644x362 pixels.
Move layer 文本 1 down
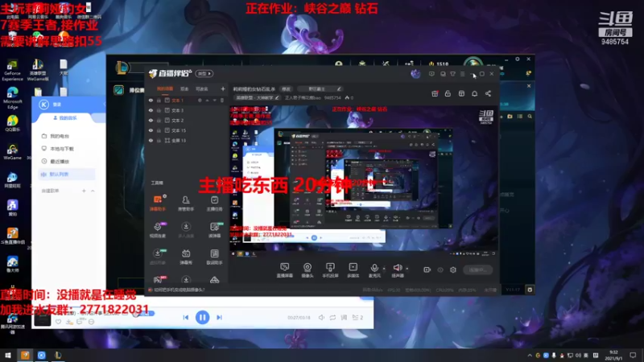tap(214, 100)
